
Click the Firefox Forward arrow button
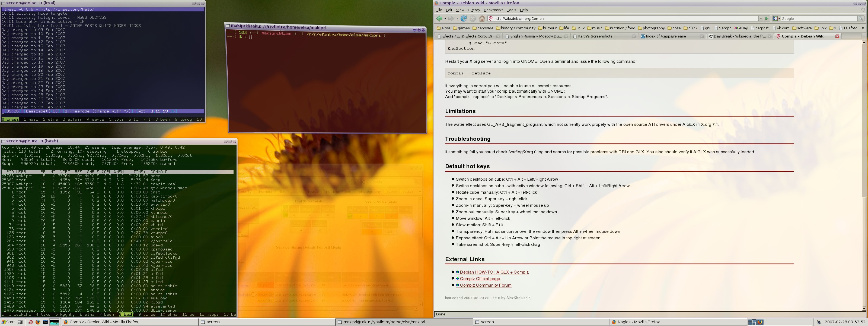[451, 18]
